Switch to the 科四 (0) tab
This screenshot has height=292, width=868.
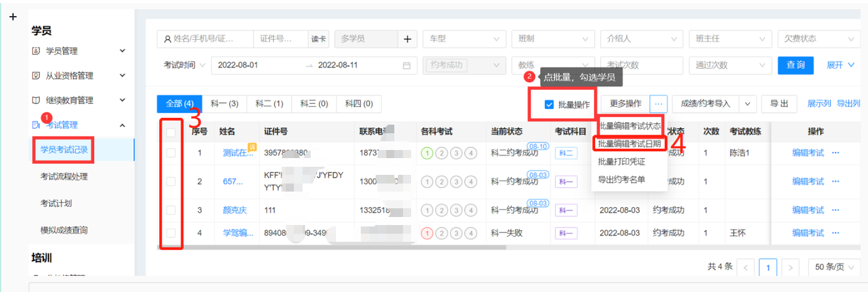359,104
